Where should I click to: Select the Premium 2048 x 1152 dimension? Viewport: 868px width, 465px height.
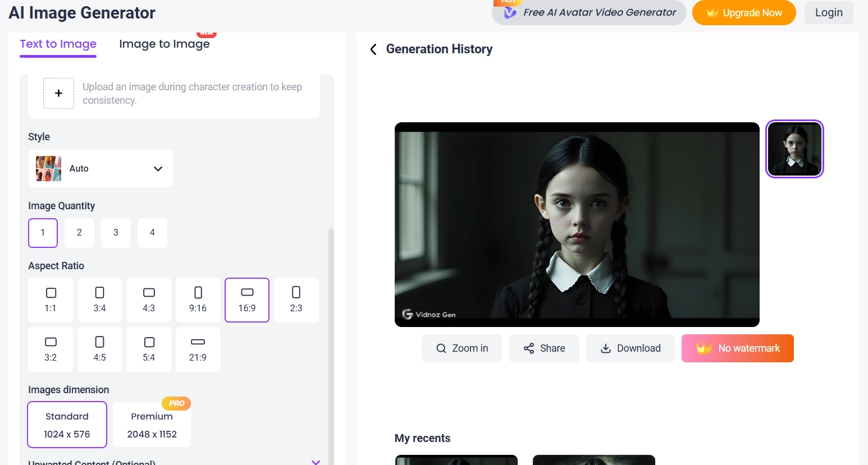152,425
